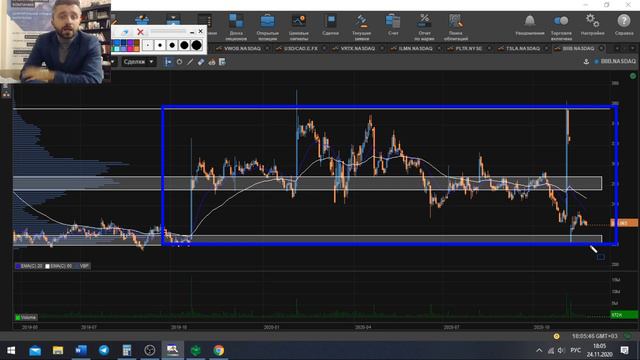Close the PLTR.NYSE tab
Screen dimensions: 640x360
pos(489,49)
